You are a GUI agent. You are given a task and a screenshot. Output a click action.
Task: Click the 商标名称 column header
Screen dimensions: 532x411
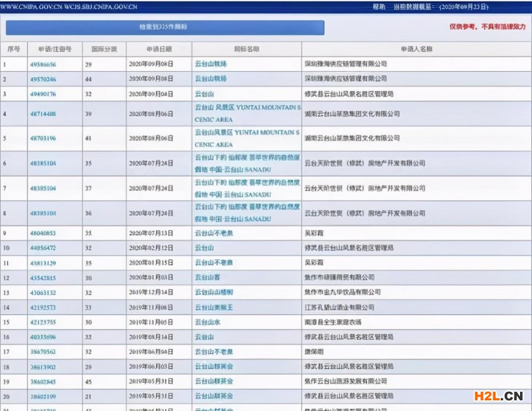247,49
